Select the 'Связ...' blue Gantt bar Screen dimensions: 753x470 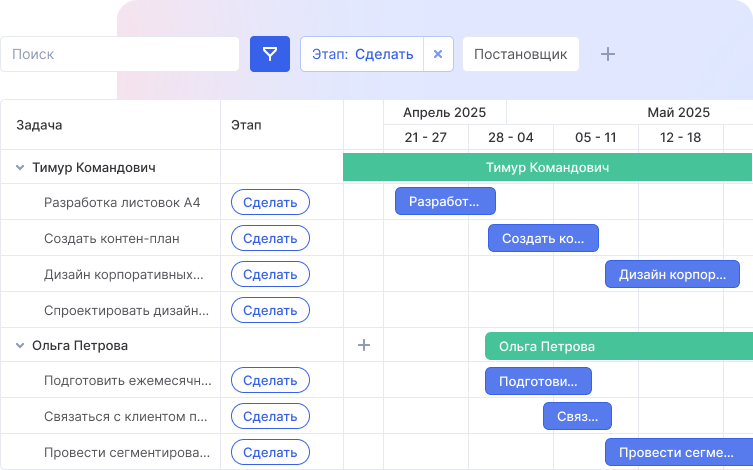pyautogui.click(x=577, y=416)
